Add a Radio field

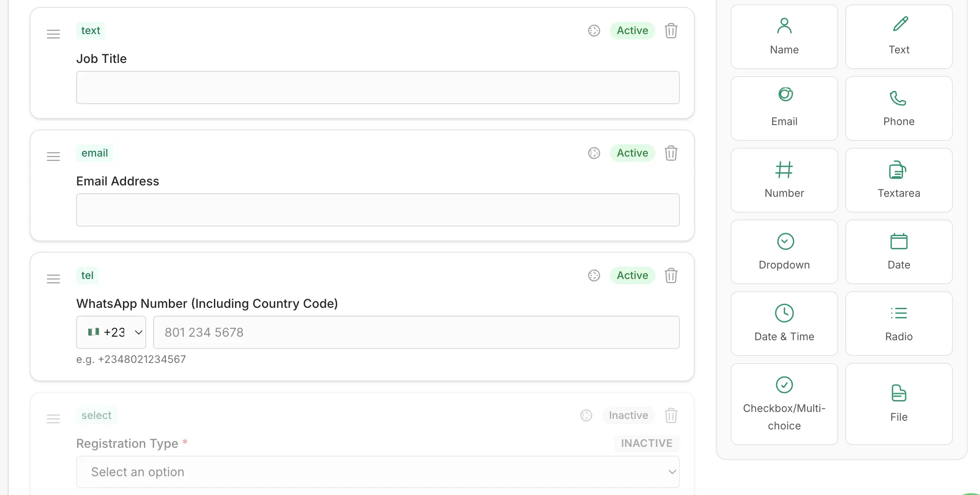point(899,324)
